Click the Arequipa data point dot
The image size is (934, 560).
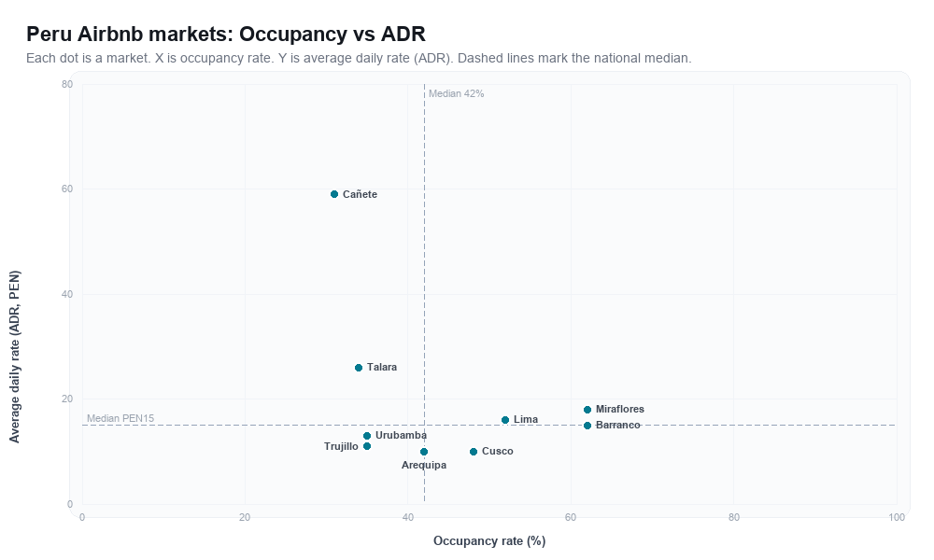(424, 452)
